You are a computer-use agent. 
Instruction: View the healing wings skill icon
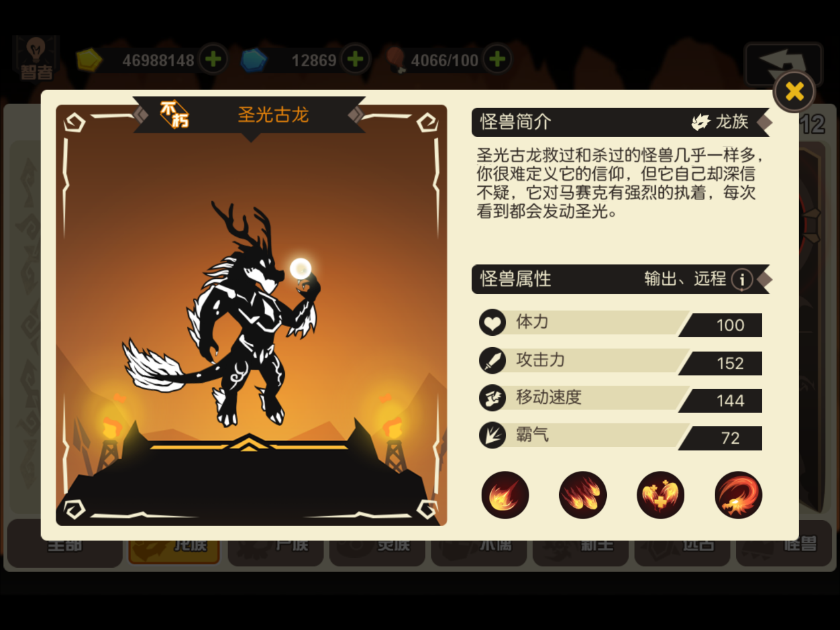coord(660,495)
